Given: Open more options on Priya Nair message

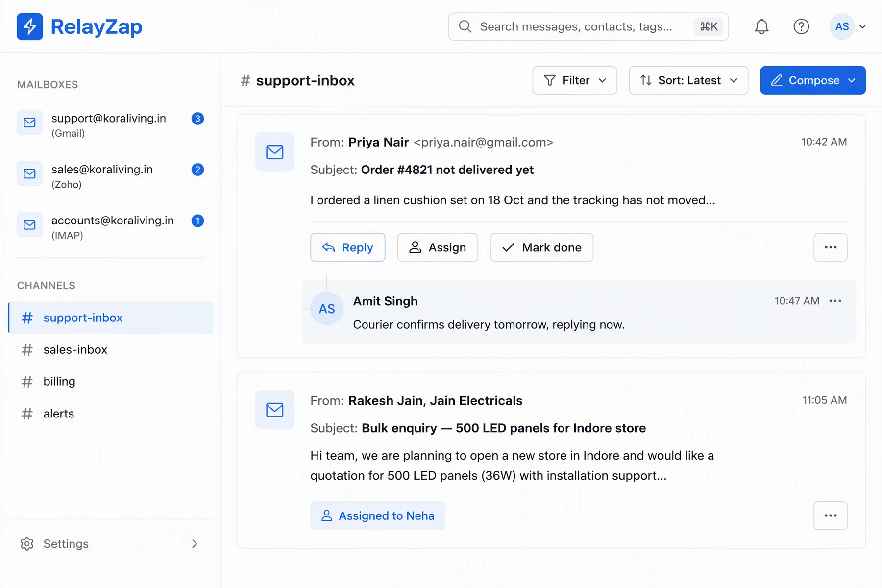Looking at the screenshot, I should (x=831, y=247).
